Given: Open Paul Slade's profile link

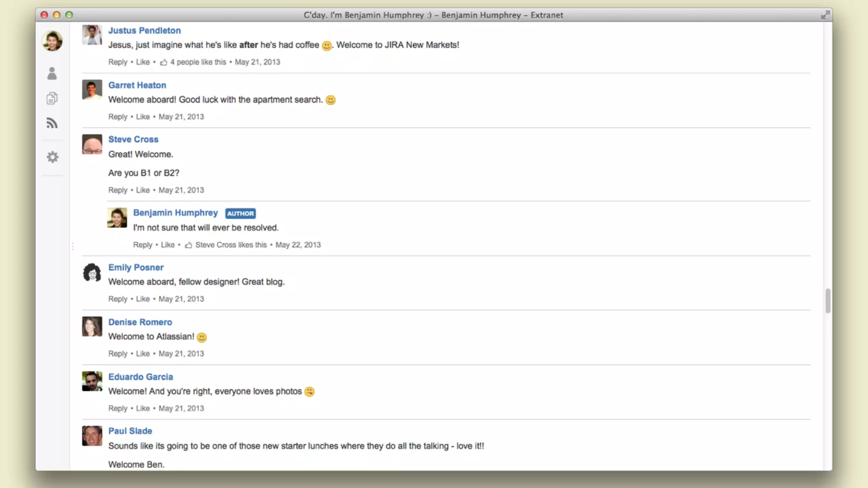Looking at the screenshot, I should tap(130, 431).
